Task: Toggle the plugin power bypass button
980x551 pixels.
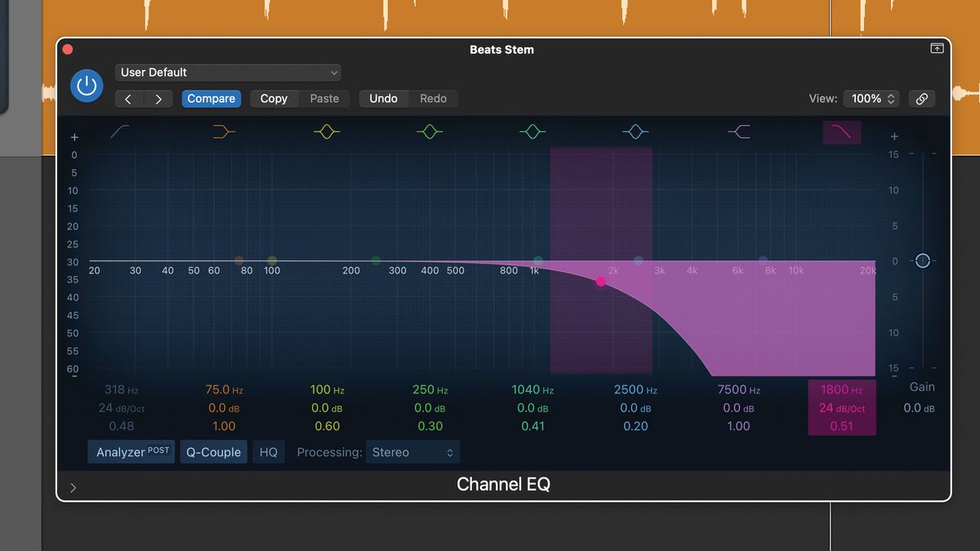Action: (87, 85)
